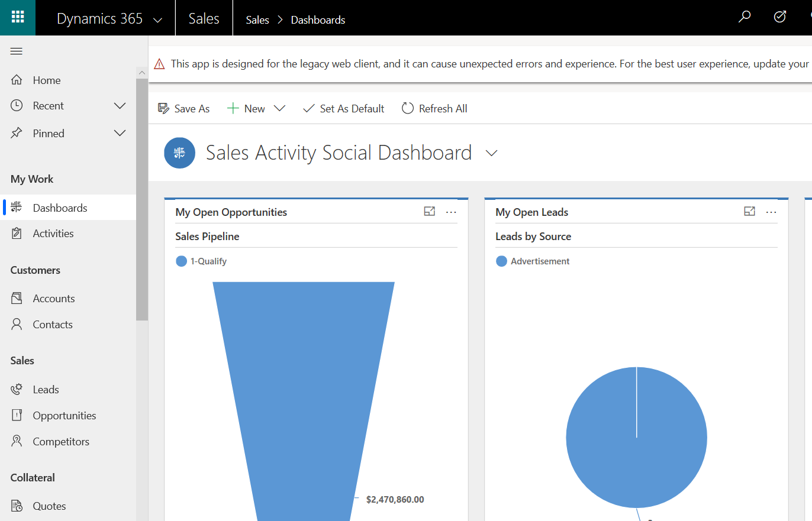Open the Office app launcher grid
Screen dimensions: 812x521
tap(17, 17)
